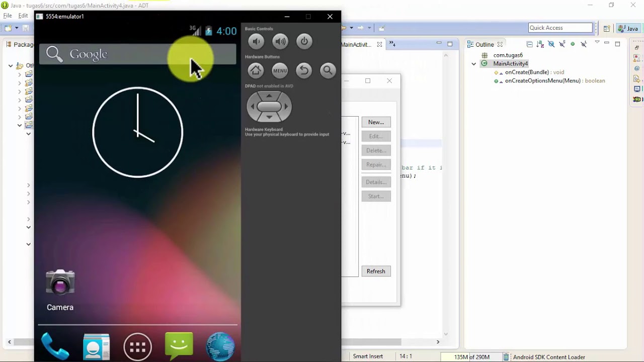This screenshot has width=644, height=362.
Task: Collapse all in Outline view
Action: tap(530, 44)
